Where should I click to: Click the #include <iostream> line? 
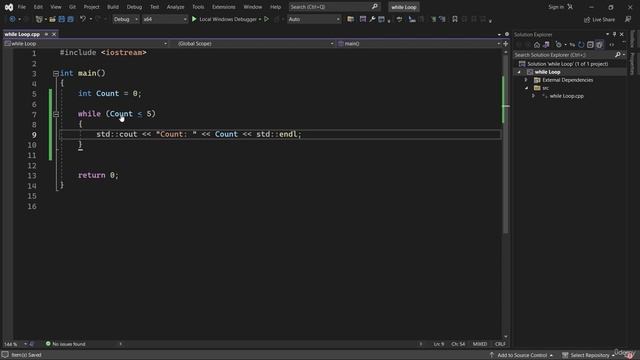(103, 53)
